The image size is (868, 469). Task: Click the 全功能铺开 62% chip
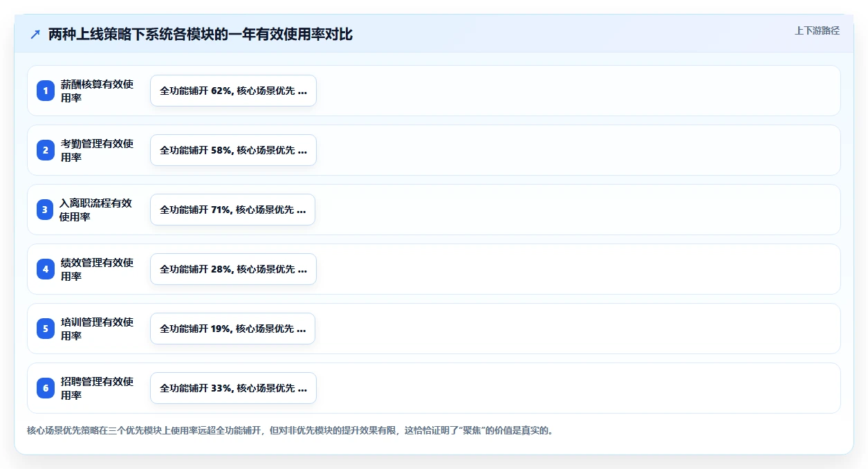point(233,91)
